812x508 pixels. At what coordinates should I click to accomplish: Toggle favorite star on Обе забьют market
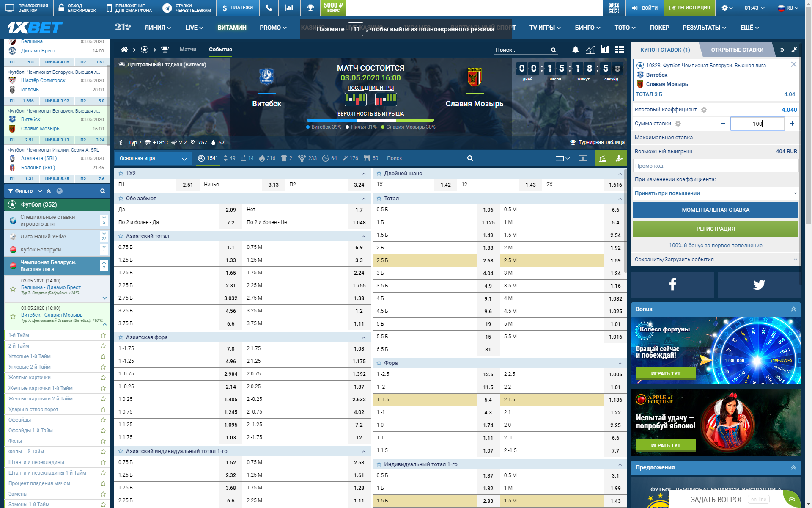(x=121, y=199)
